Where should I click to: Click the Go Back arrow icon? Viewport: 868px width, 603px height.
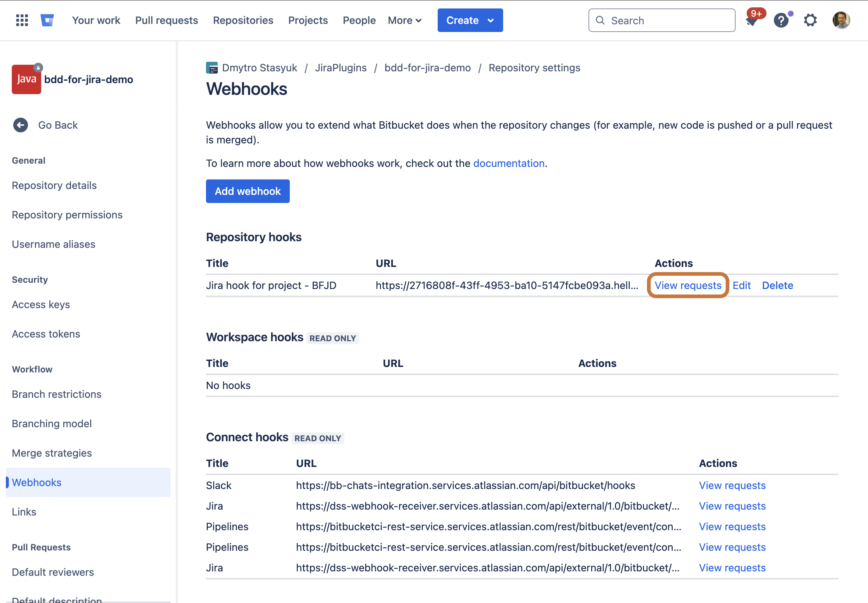20,125
